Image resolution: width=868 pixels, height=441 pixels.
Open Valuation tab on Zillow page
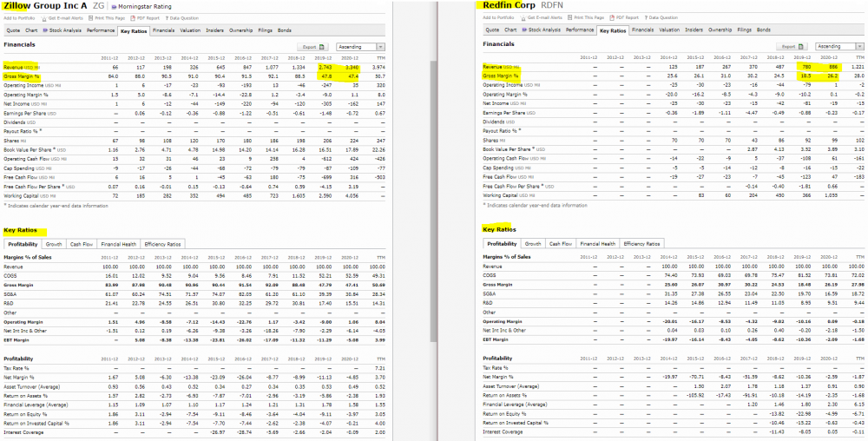[190, 30]
